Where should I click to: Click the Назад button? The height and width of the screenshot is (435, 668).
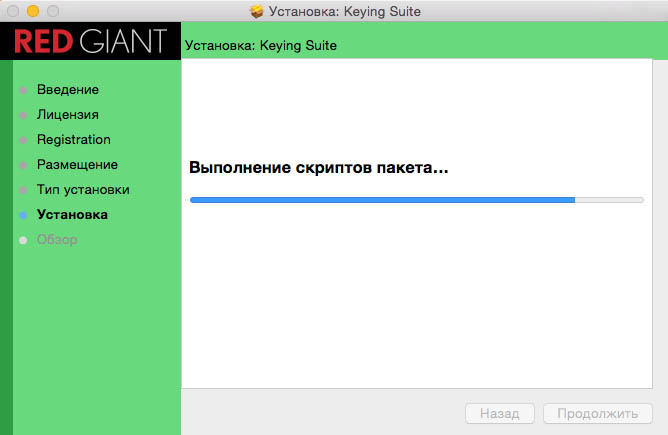point(500,413)
